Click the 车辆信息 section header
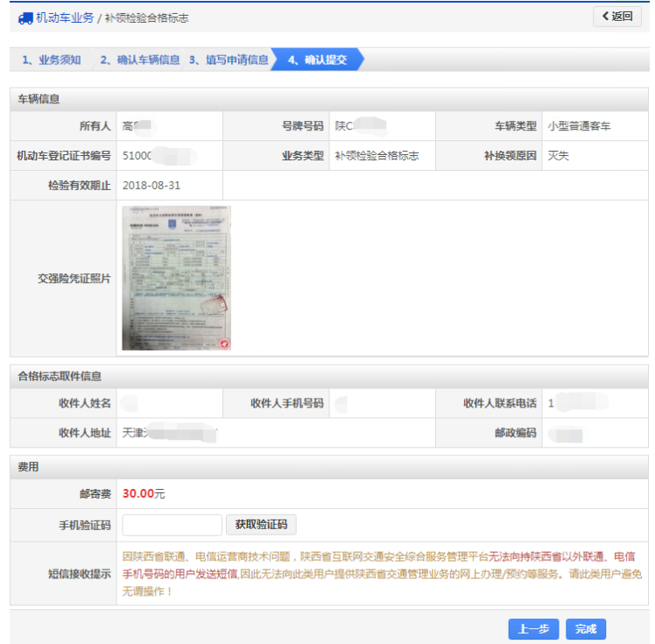Image resolution: width=655 pixels, height=644 pixels. point(39,100)
